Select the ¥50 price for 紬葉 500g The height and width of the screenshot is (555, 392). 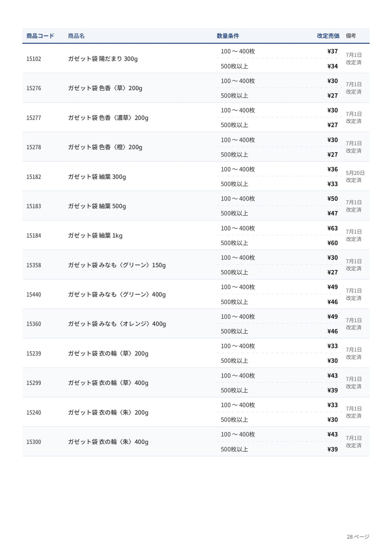(x=333, y=199)
